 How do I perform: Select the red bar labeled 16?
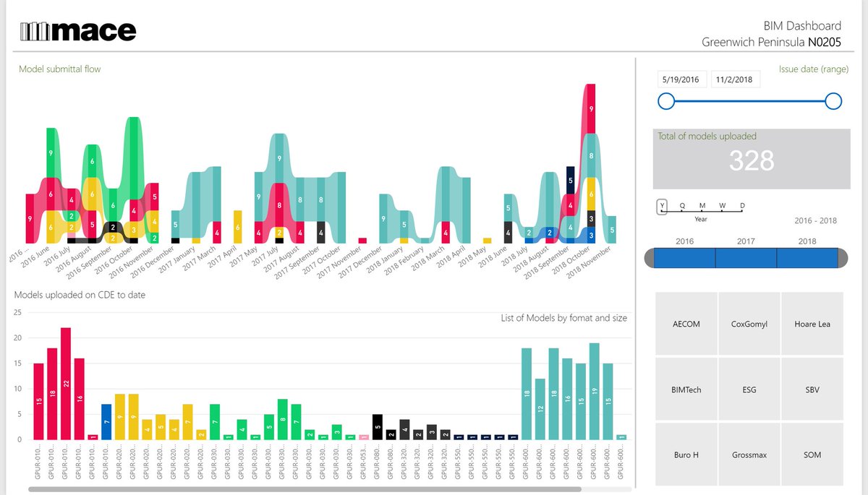pos(80,399)
